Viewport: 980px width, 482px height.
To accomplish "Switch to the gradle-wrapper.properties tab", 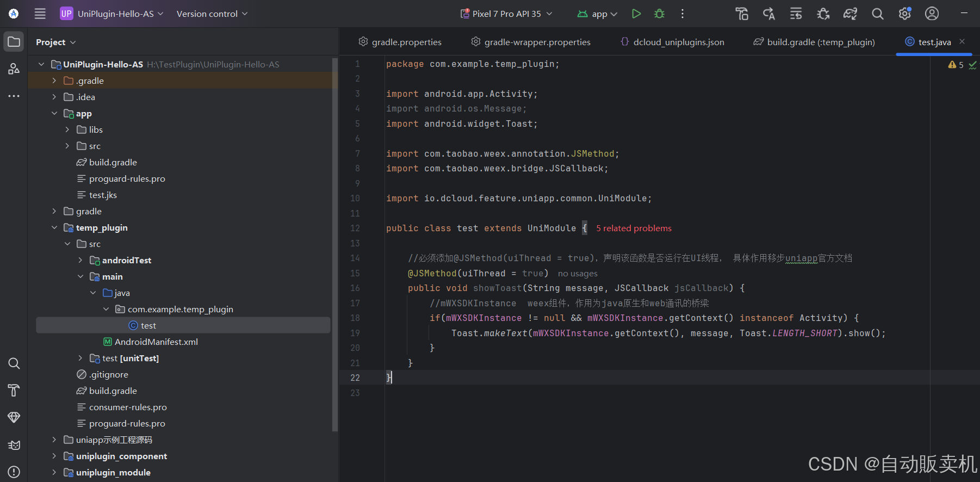I will (530, 42).
